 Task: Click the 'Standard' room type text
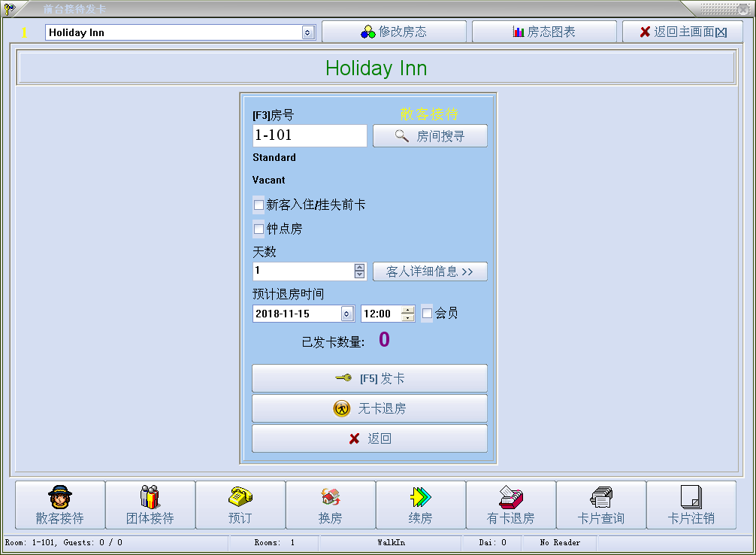274,157
